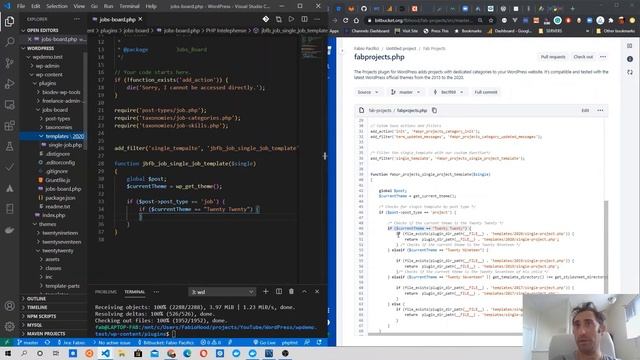Open the Source dropdown in Bitbucket
This screenshot has height=360, width=640.
point(368,92)
